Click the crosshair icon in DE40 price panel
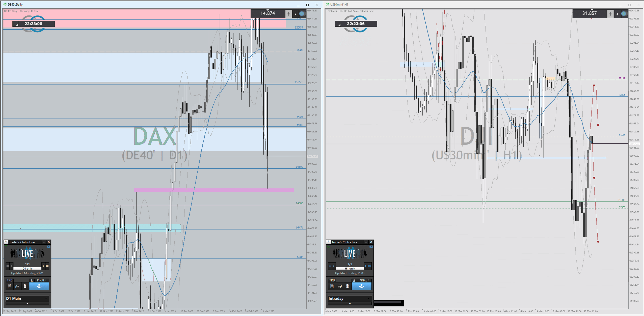The height and width of the screenshot is (316, 644). 288,14
